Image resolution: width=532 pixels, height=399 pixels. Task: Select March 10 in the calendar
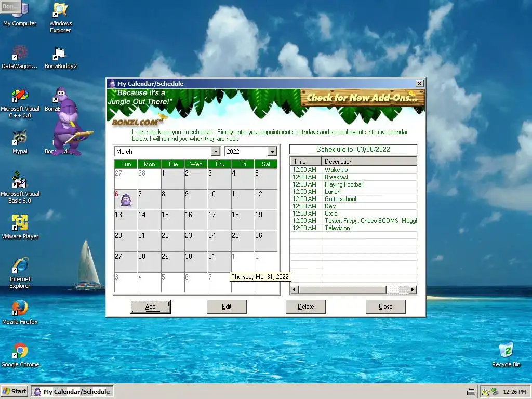pos(220,199)
